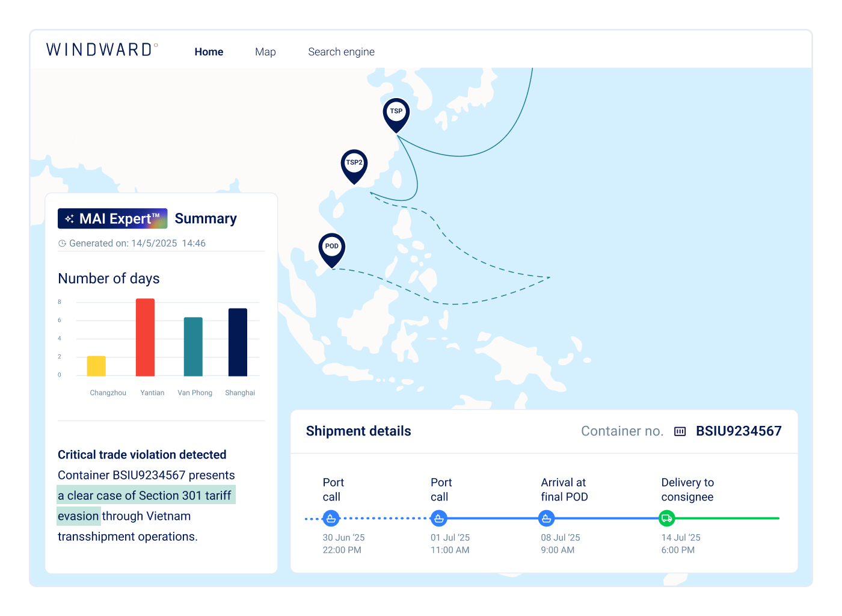Click the 30 Jun port call ship marker
The image size is (842, 616).
pyautogui.click(x=331, y=518)
